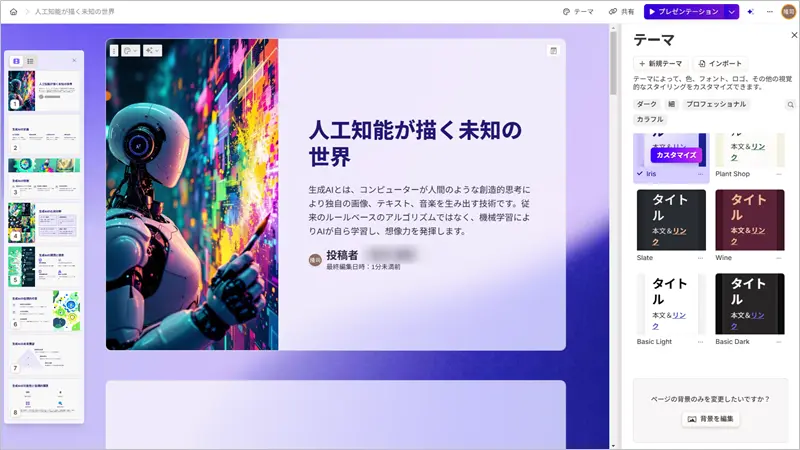The width and height of the screenshot is (800, 450).
Task: Click 背景を編集 (Edit background) button
Action: (711, 419)
